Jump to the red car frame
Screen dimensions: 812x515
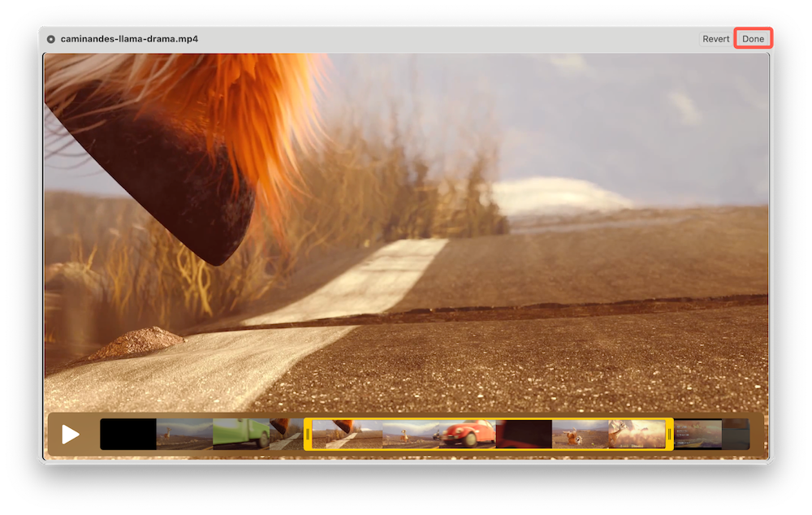(x=467, y=435)
